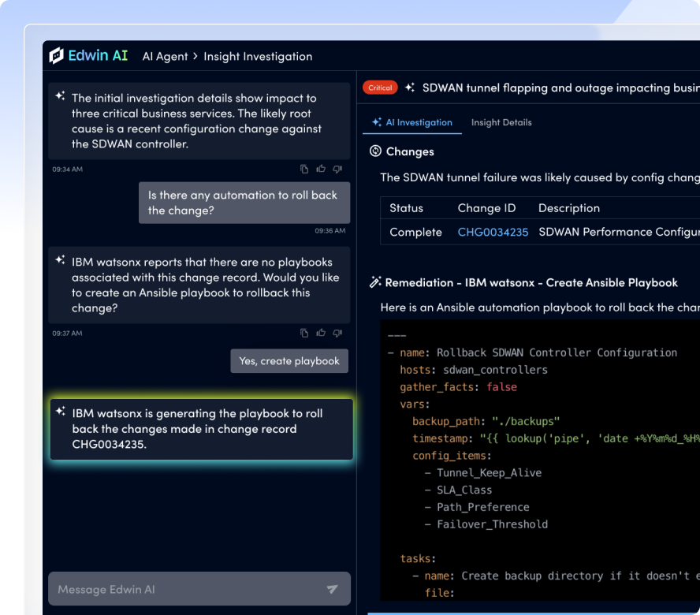Click the Status column header
This screenshot has width=700, height=615.
point(406,208)
